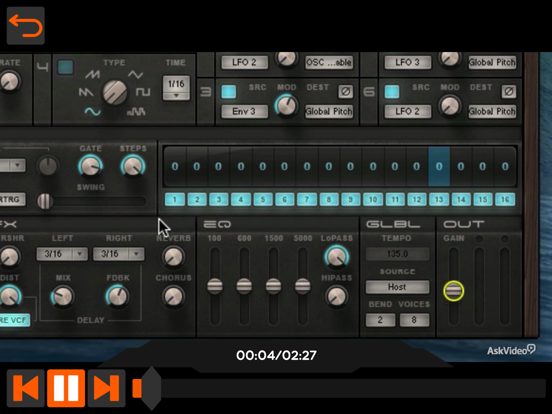Screen dimensions: 552x414
Task: Click the 100 Hz EQ fader
Action: [x=215, y=286]
